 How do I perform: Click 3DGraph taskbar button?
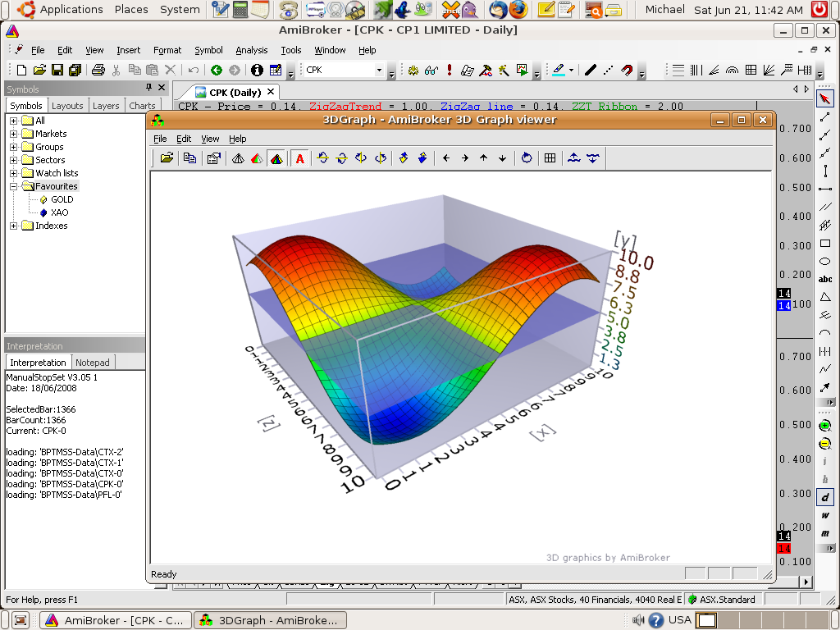point(270,620)
